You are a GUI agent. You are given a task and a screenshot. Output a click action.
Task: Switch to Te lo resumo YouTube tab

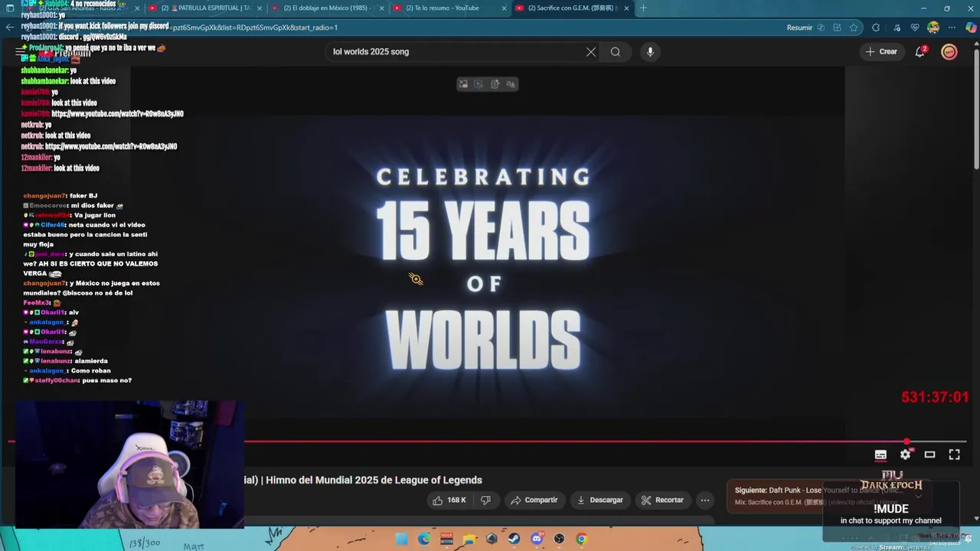pyautogui.click(x=448, y=8)
